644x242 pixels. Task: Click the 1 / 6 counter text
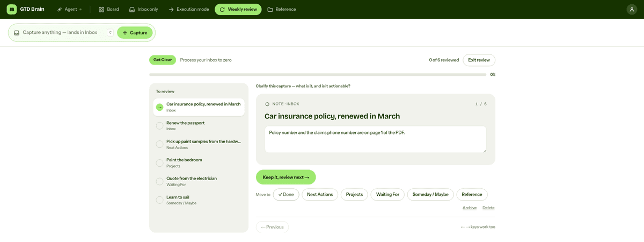coord(481,104)
